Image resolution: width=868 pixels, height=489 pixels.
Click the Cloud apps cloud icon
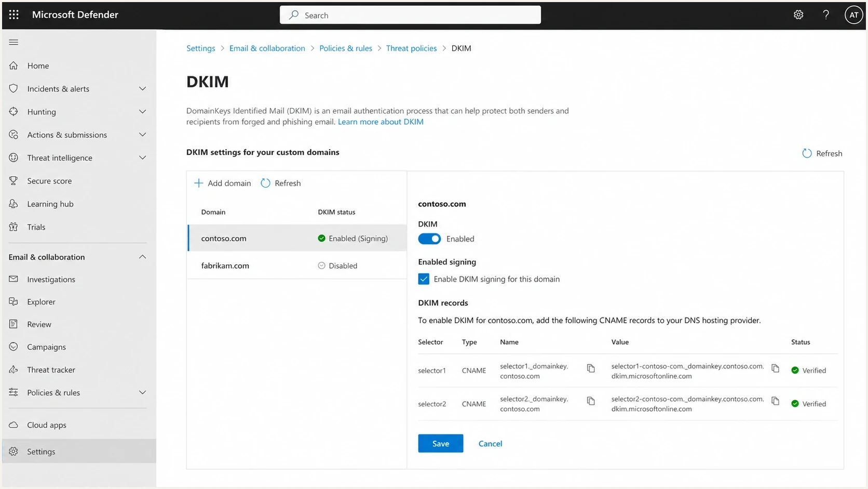tap(13, 425)
